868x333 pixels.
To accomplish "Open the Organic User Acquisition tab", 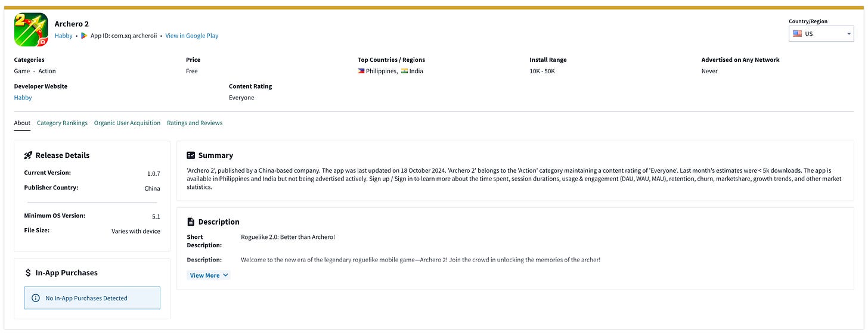I will click(127, 123).
